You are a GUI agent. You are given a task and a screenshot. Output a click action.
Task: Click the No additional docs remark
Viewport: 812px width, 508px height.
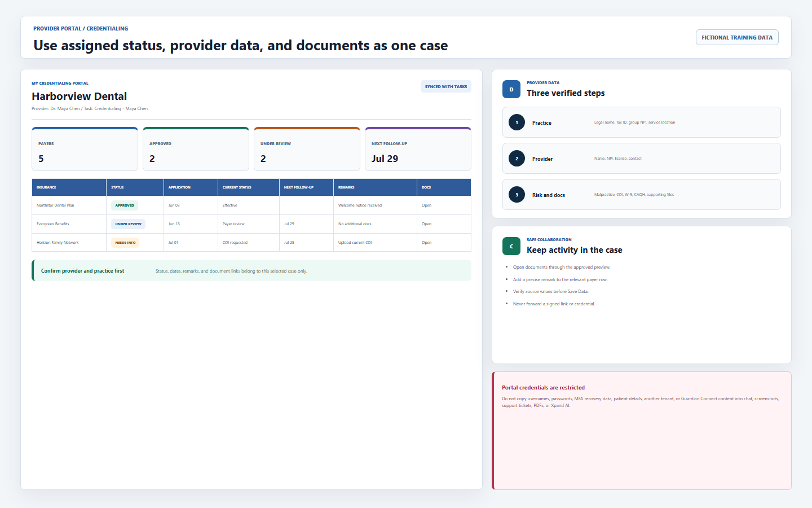355,224
